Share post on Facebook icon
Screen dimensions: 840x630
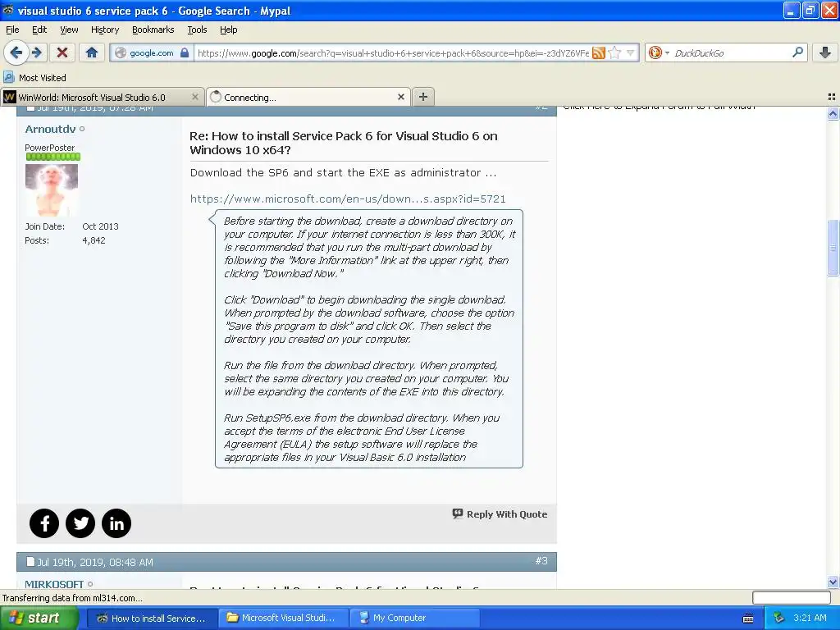pos(44,523)
